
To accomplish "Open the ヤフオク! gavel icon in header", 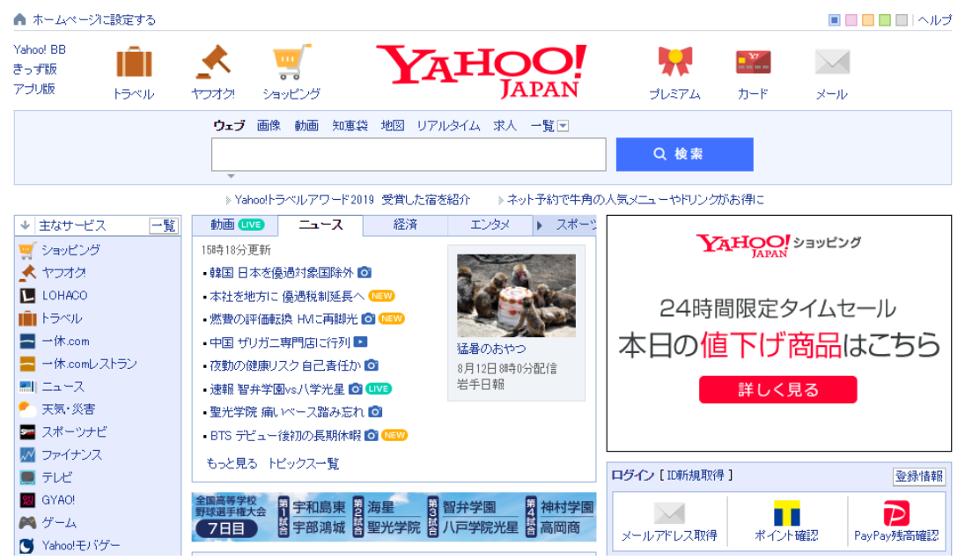I will (213, 63).
